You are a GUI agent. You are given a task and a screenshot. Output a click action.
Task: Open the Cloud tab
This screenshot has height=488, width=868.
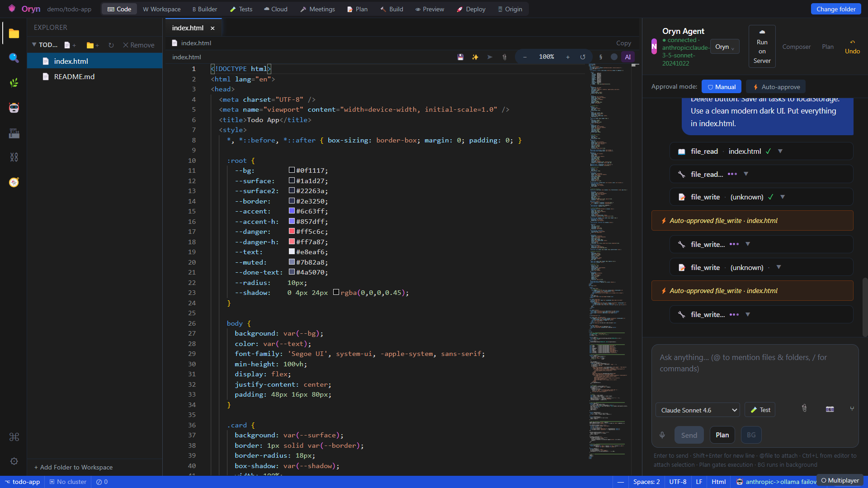click(x=276, y=9)
